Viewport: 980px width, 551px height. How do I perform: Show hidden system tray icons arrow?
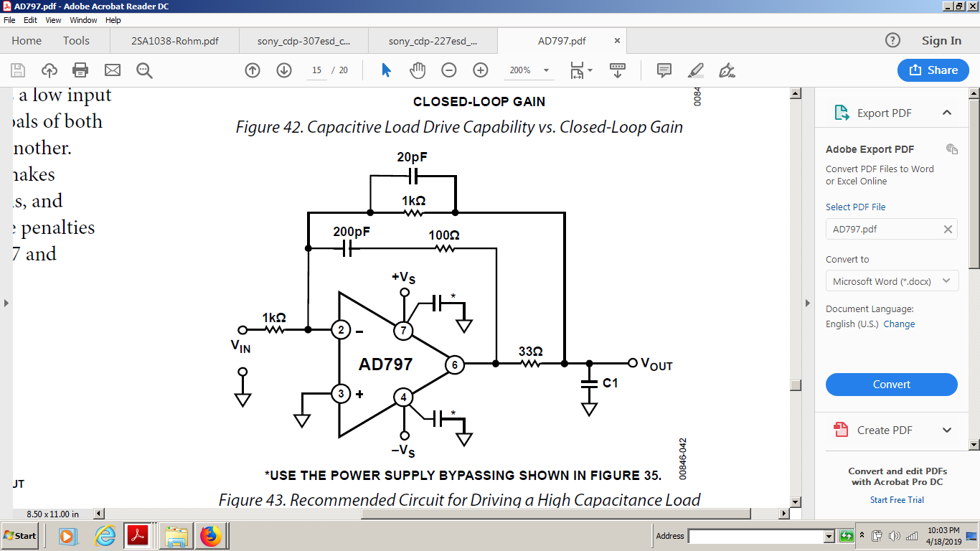click(x=863, y=536)
